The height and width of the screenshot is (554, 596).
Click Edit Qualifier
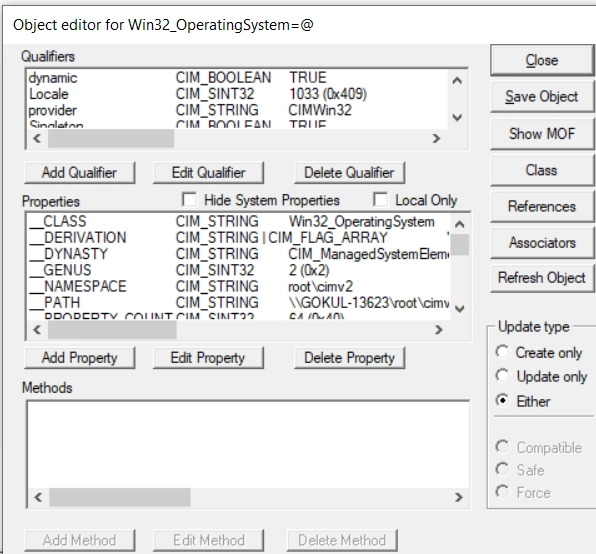coord(208,173)
